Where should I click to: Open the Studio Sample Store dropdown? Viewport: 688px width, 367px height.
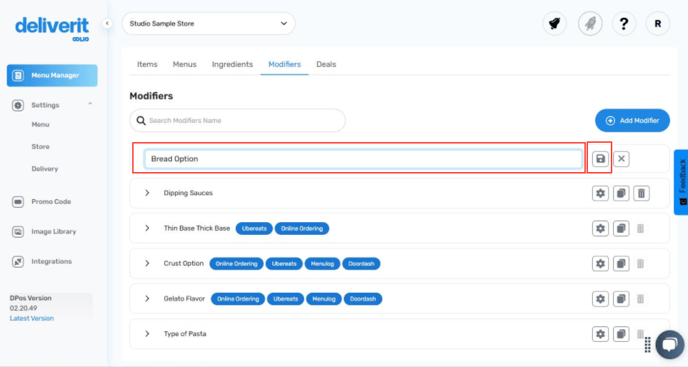point(208,23)
